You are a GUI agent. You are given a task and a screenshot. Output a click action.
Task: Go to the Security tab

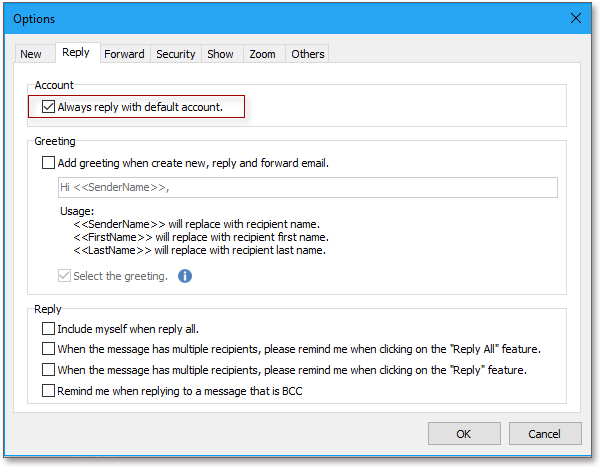[x=176, y=54]
